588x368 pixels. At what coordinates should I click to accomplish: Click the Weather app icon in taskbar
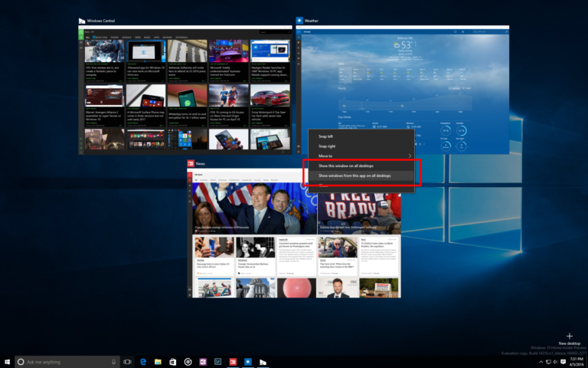[x=247, y=361]
